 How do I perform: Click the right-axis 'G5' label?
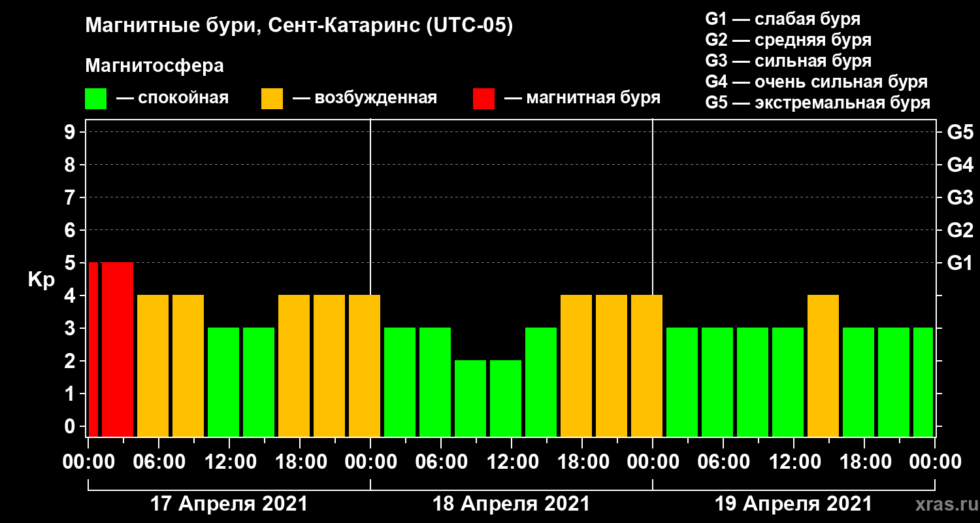pyautogui.click(x=960, y=132)
